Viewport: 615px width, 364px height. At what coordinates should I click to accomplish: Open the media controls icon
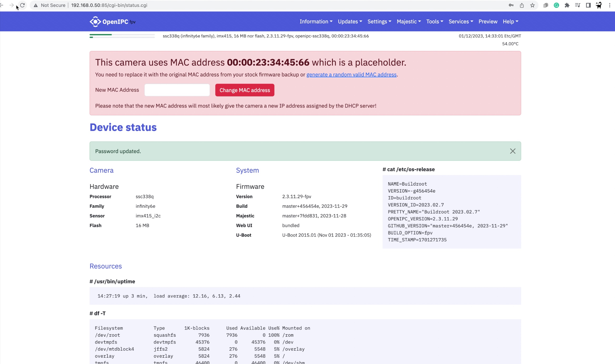click(x=577, y=5)
